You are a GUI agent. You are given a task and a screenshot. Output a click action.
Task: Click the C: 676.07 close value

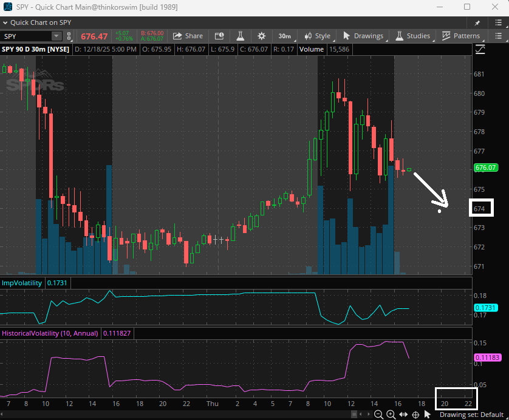pos(254,49)
